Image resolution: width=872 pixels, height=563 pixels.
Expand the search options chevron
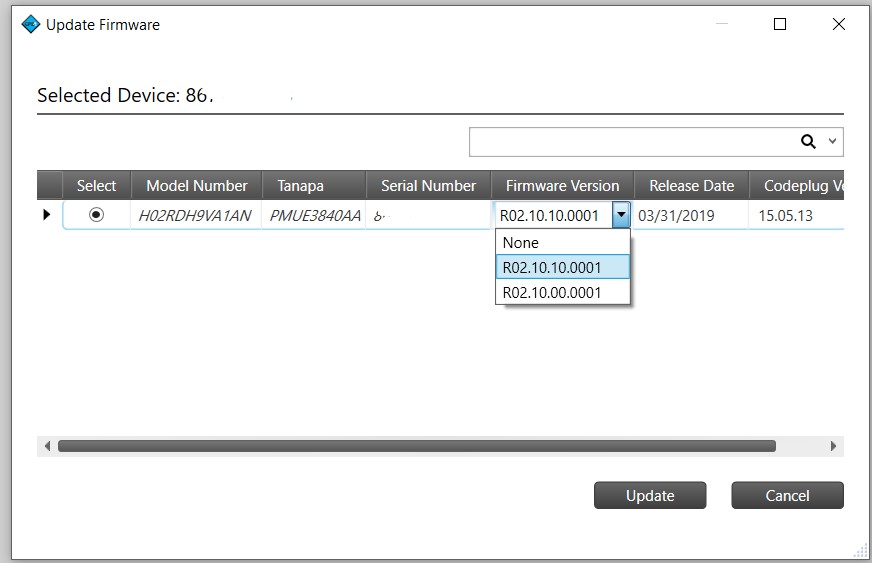pos(832,142)
